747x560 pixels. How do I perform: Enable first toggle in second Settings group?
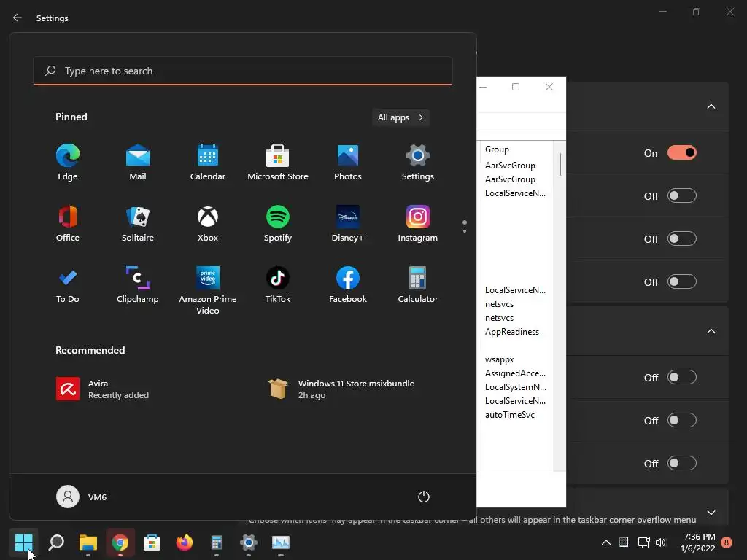(x=682, y=377)
